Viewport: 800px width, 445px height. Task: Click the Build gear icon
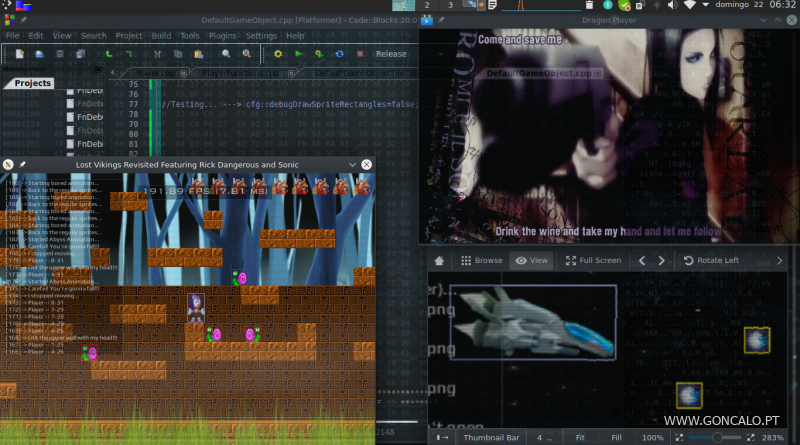pyautogui.click(x=278, y=54)
